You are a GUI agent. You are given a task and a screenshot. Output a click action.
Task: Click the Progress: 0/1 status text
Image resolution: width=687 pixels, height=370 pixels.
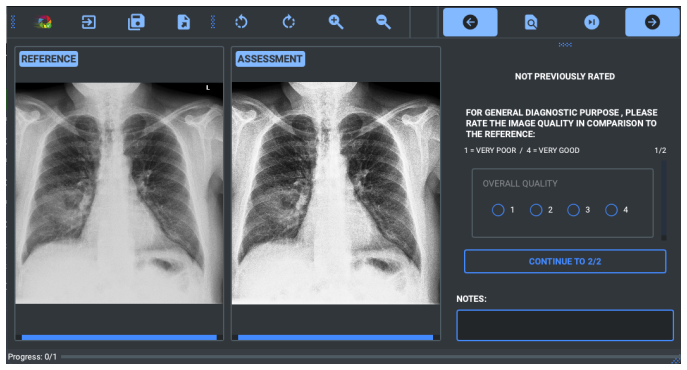click(32, 357)
